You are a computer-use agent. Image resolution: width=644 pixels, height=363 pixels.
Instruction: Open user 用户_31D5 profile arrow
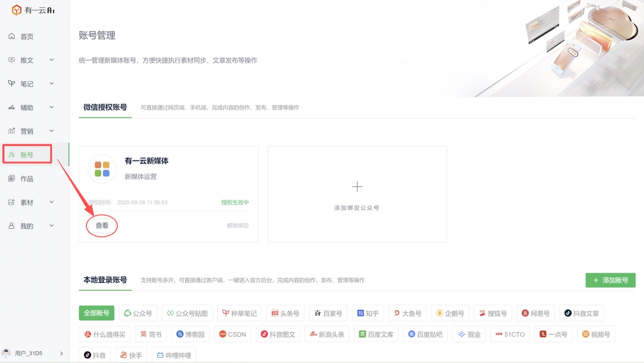(62, 353)
